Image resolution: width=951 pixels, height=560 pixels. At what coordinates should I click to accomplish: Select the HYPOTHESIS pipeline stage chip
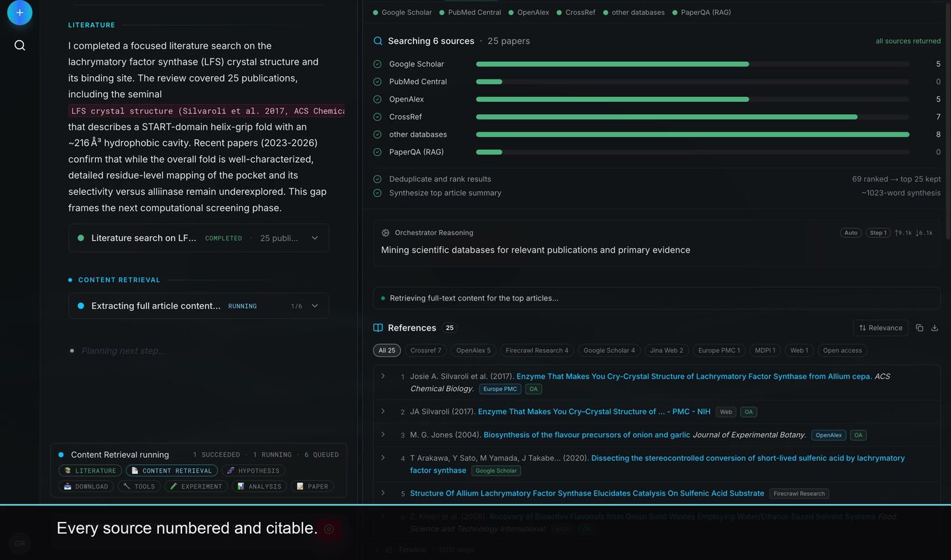click(253, 470)
